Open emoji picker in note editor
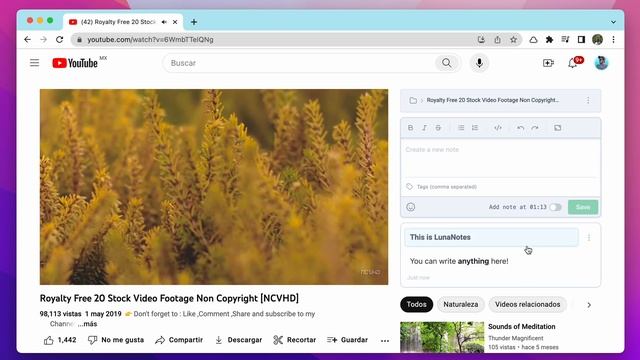 (x=411, y=207)
